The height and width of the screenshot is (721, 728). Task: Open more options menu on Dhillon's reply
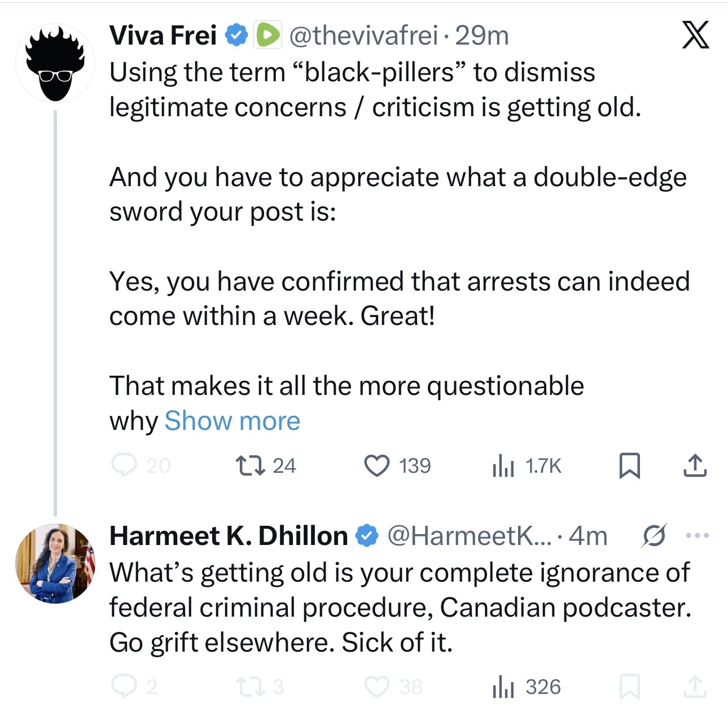(x=698, y=536)
